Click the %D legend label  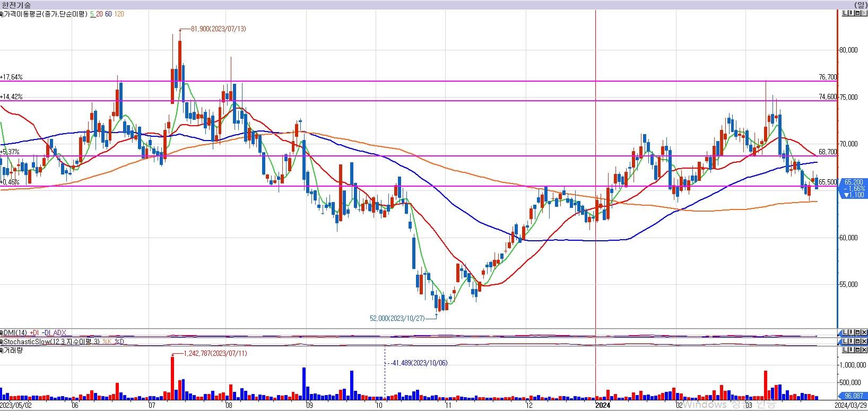coord(119,342)
